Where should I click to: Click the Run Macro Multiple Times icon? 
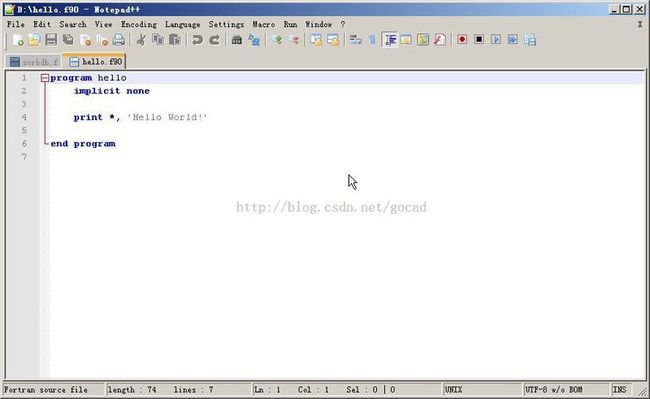[513, 40]
